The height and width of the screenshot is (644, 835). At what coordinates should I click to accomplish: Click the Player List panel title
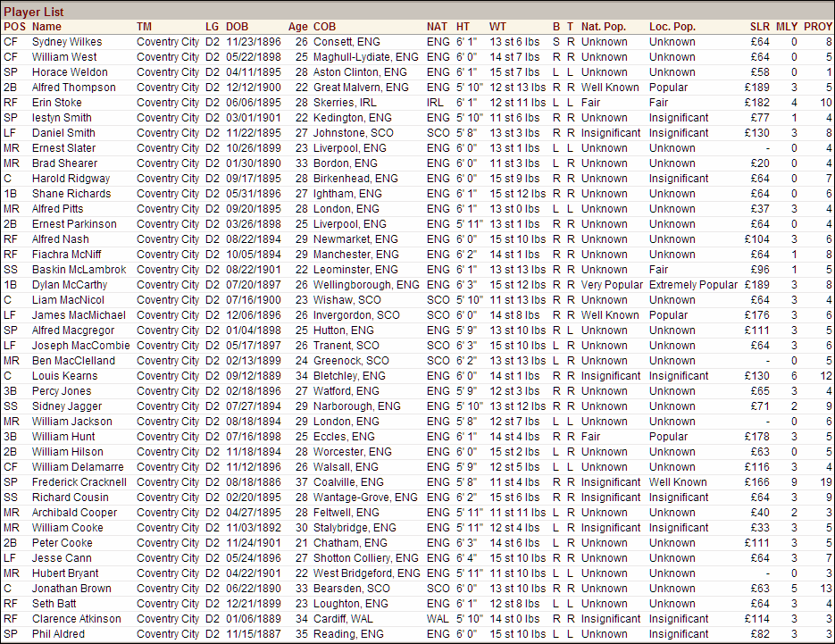coord(34,12)
